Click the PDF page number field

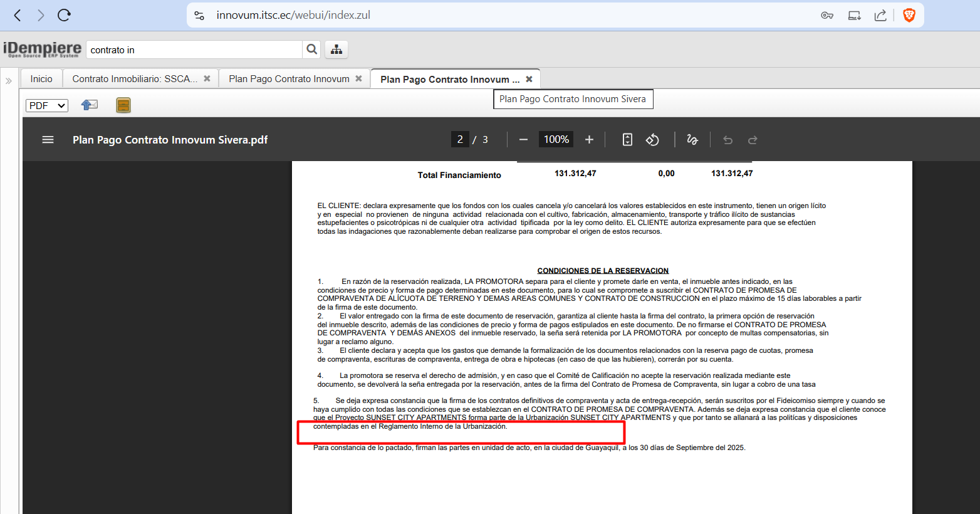tap(460, 140)
